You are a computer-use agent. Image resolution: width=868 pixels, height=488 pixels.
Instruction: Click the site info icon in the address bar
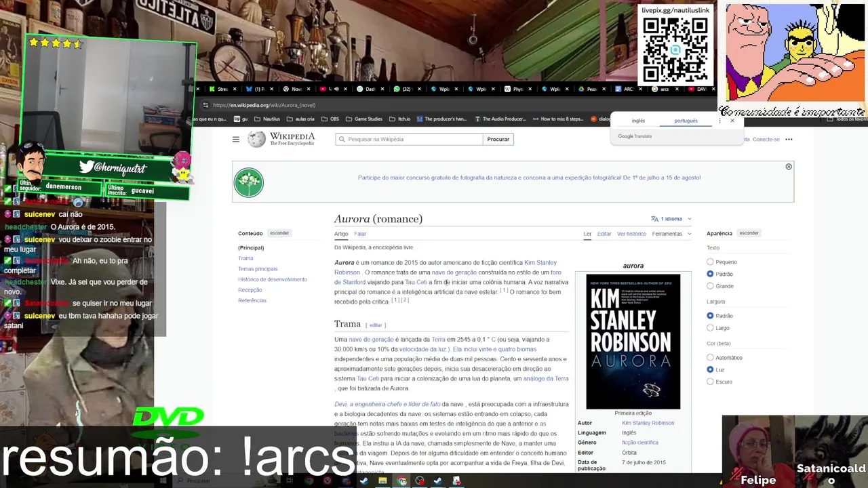[x=205, y=105]
